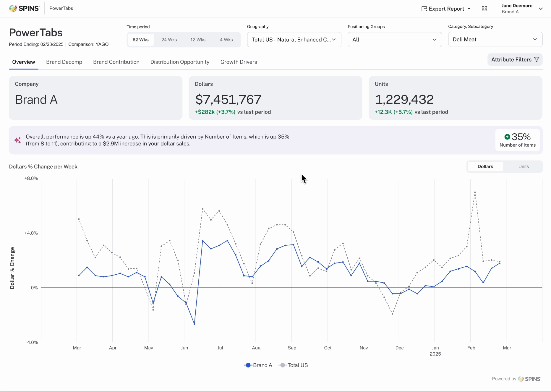Click the funnel icon on Attribute Filters

click(x=537, y=60)
